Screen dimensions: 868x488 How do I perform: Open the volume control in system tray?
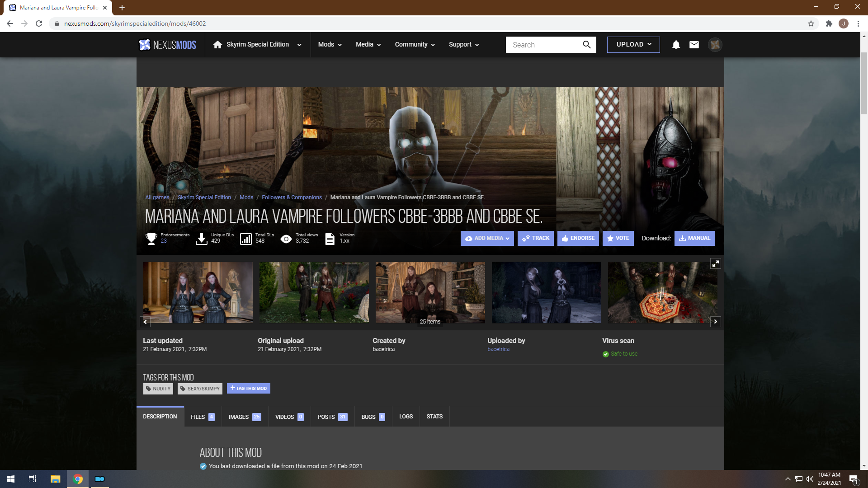[x=810, y=479]
